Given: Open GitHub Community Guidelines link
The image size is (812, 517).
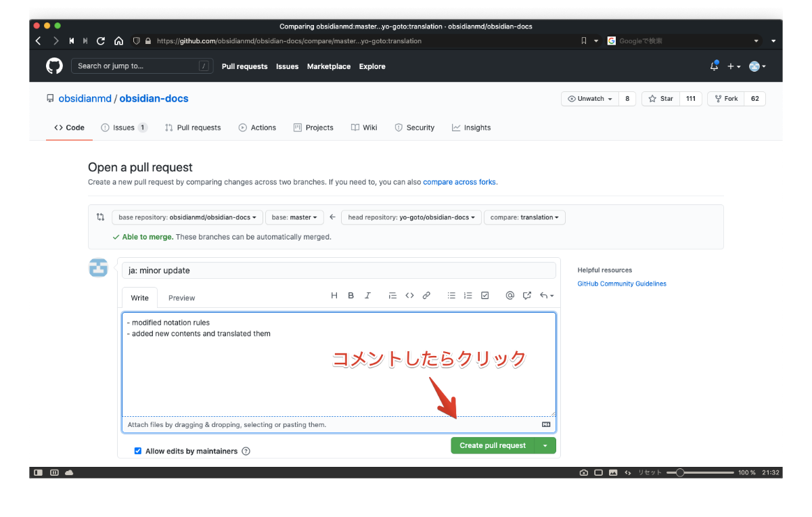Looking at the screenshot, I should click(x=622, y=284).
